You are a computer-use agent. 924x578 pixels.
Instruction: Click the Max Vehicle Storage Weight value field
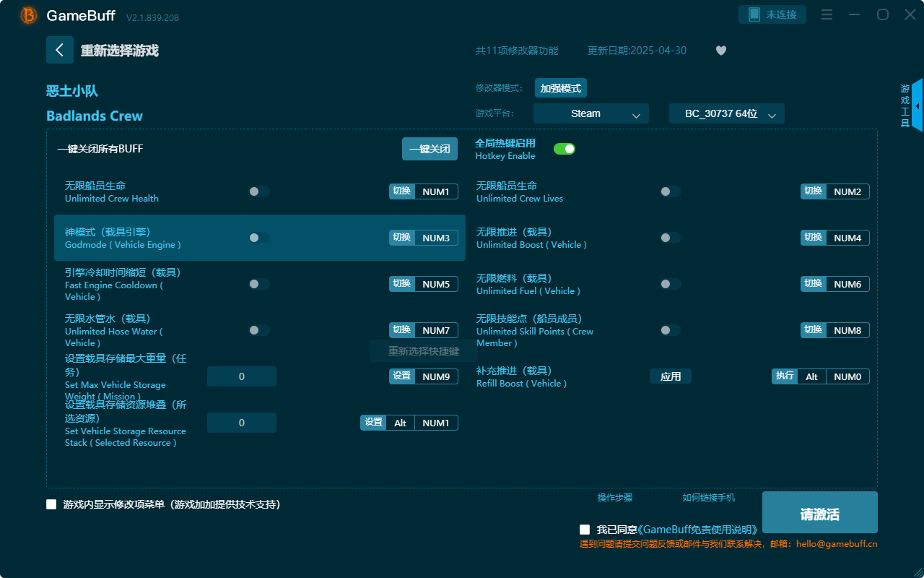(x=241, y=376)
